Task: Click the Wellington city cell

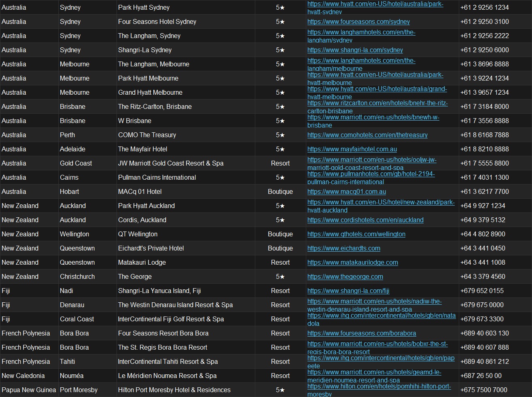Action: tap(87, 234)
